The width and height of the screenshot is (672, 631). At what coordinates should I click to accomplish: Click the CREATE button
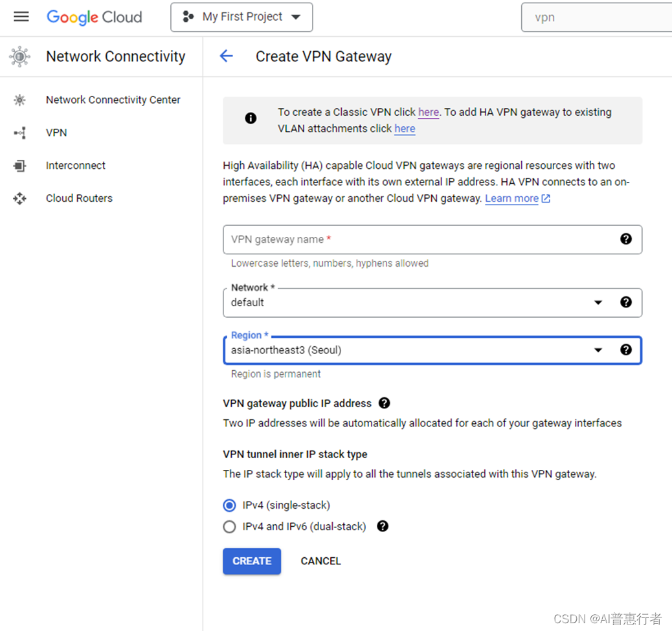[252, 561]
